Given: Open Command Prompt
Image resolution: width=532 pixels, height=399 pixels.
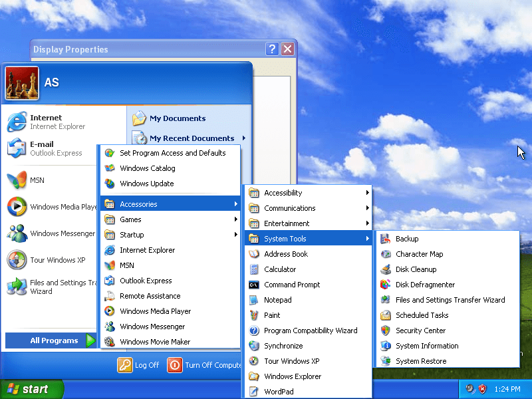Looking at the screenshot, I should (308, 285).
